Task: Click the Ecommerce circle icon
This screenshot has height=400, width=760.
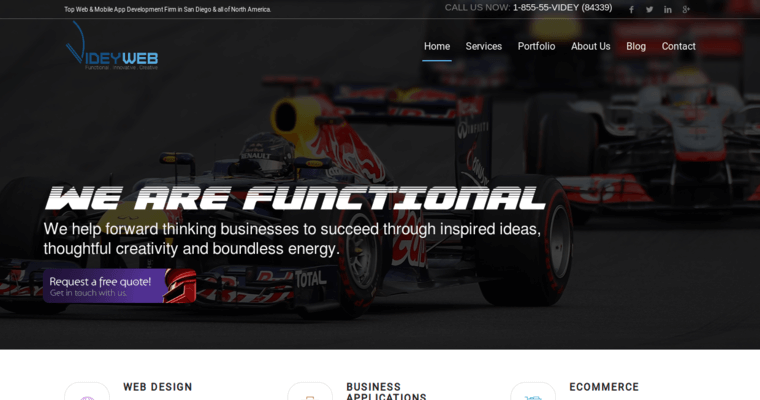Action: (533, 394)
